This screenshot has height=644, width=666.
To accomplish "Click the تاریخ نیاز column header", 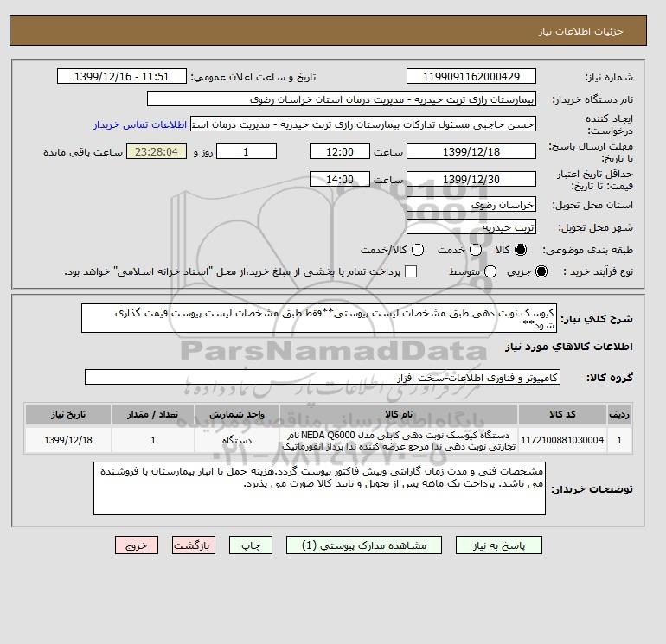I will click(x=68, y=414).
